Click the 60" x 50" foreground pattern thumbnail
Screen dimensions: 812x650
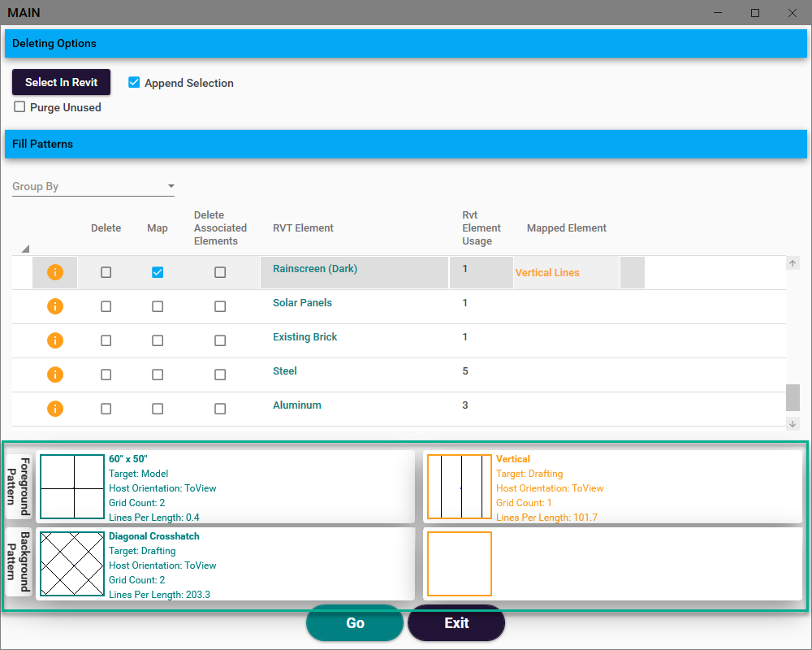(72, 487)
